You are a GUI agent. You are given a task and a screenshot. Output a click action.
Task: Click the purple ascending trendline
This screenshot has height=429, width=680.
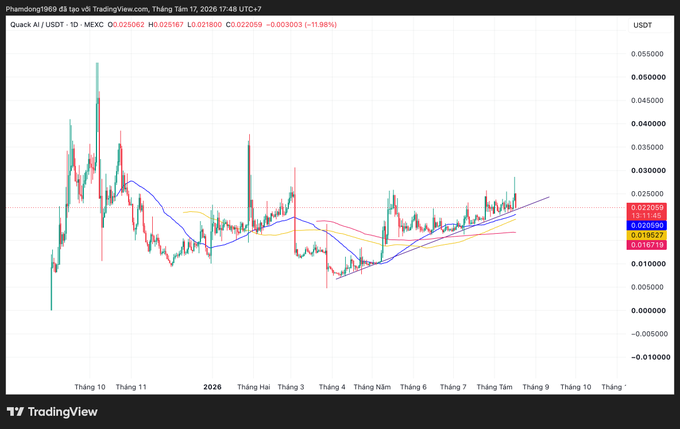[442, 238]
